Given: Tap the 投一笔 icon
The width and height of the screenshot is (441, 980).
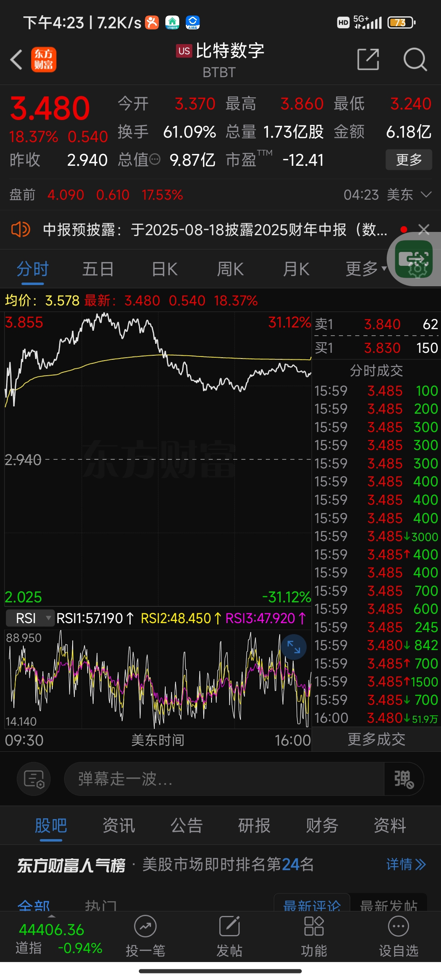Looking at the screenshot, I should point(145,937).
